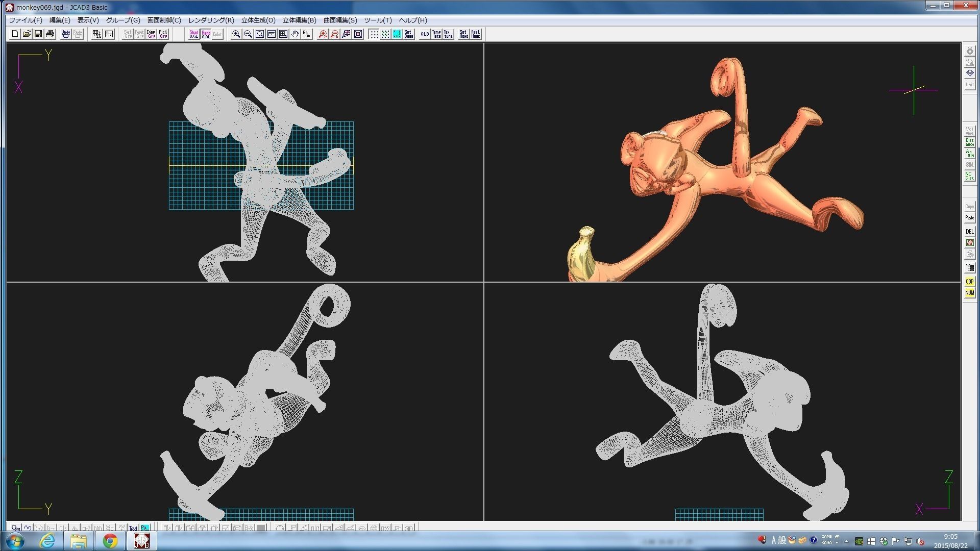
Task: Select the pan hand tool
Action: (295, 34)
